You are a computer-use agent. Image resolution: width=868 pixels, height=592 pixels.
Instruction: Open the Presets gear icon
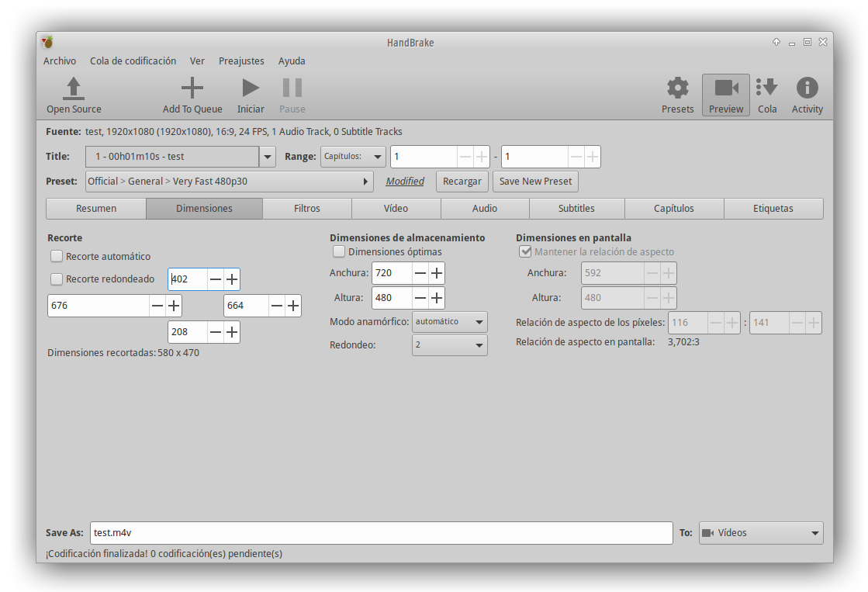[x=677, y=88]
